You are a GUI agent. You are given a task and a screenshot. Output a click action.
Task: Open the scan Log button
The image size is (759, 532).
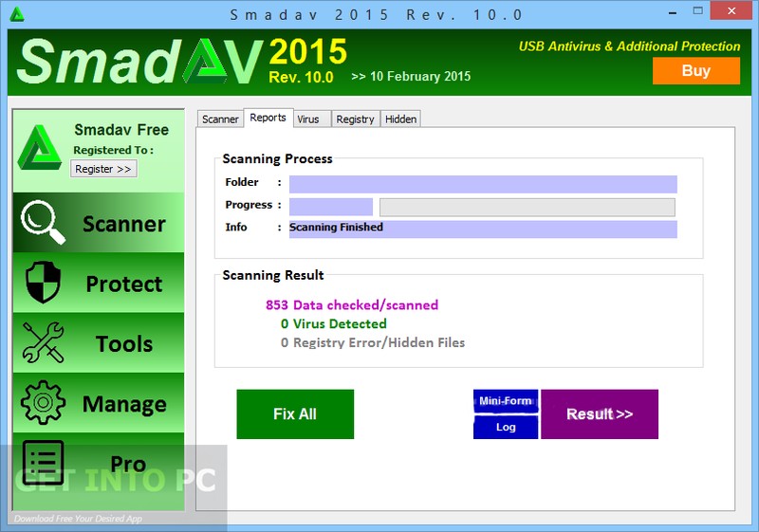pos(506,427)
